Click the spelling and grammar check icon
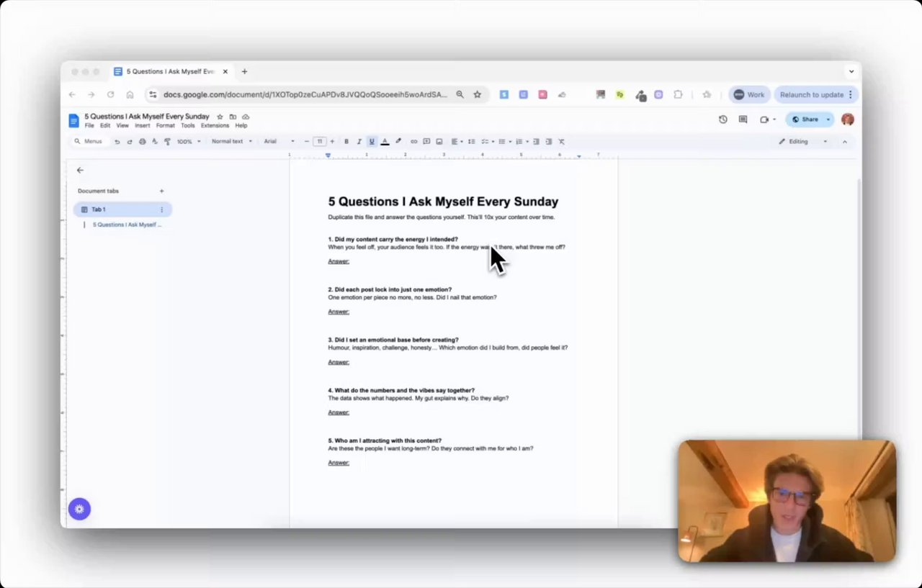Image resolution: width=922 pixels, height=588 pixels. coord(154,142)
